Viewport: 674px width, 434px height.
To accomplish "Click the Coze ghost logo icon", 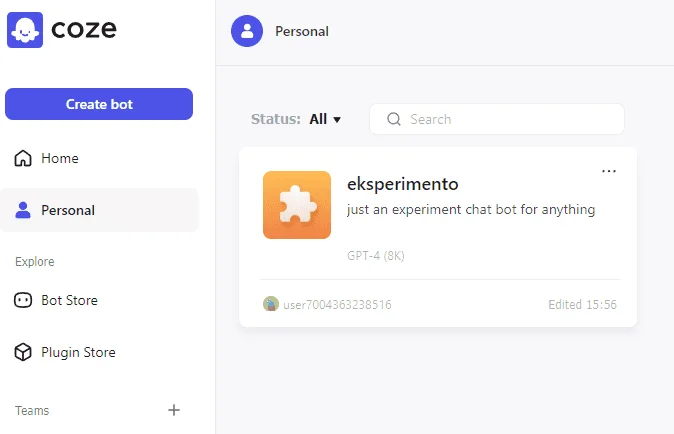I will tap(25, 30).
